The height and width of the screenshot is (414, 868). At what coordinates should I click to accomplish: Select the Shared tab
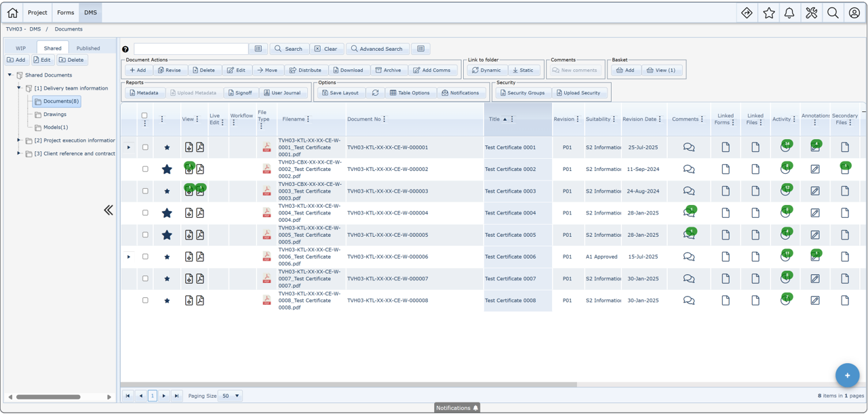53,48
